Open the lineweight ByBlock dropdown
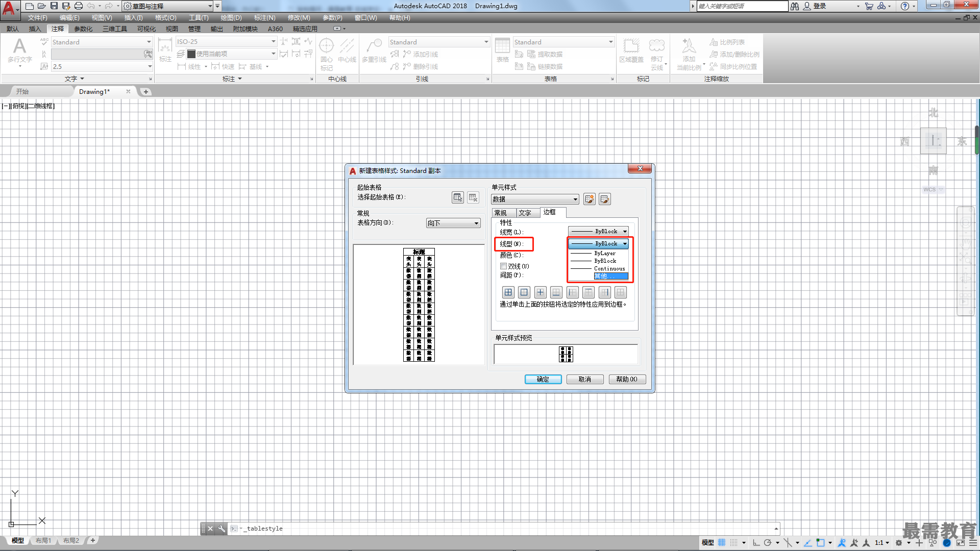 point(598,232)
